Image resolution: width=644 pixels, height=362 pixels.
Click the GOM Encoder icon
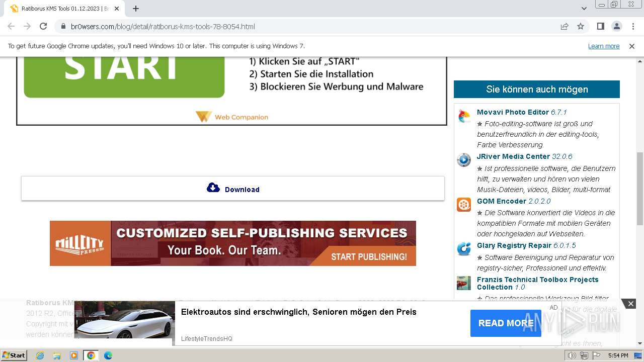point(464,205)
